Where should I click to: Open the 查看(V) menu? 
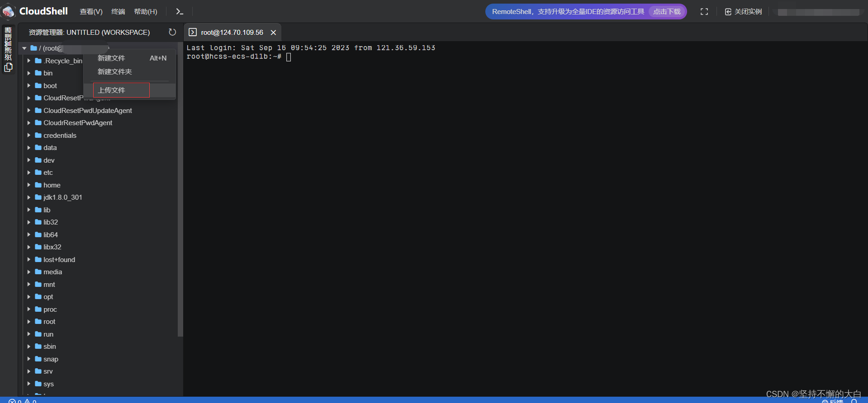click(x=91, y=12)
